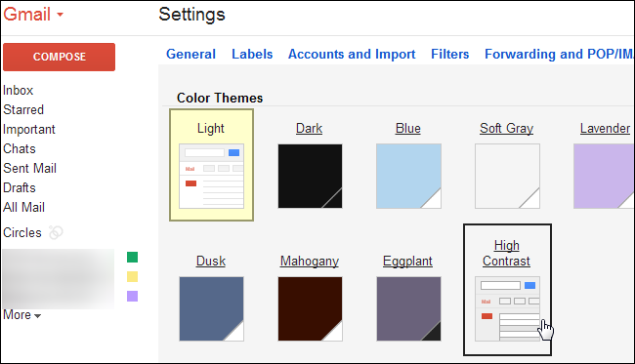Image resolution: width=635 pixels, height=364 pixels.
Task: Click the Gmail logo text
Action: click(27, 15)
